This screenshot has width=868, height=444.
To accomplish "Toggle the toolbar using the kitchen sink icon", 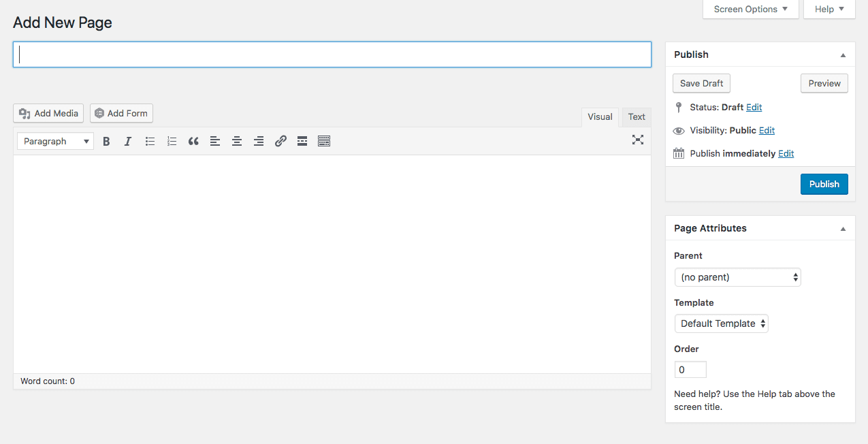I will [324, 141].
